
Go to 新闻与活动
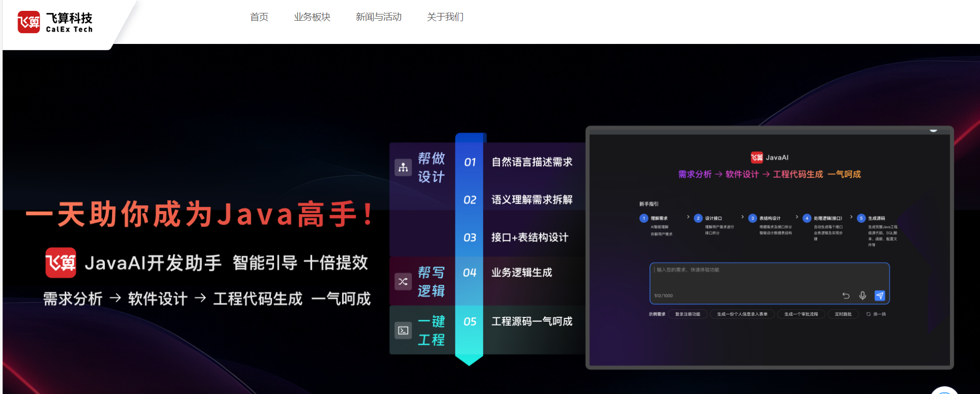(x=378, y=17)
